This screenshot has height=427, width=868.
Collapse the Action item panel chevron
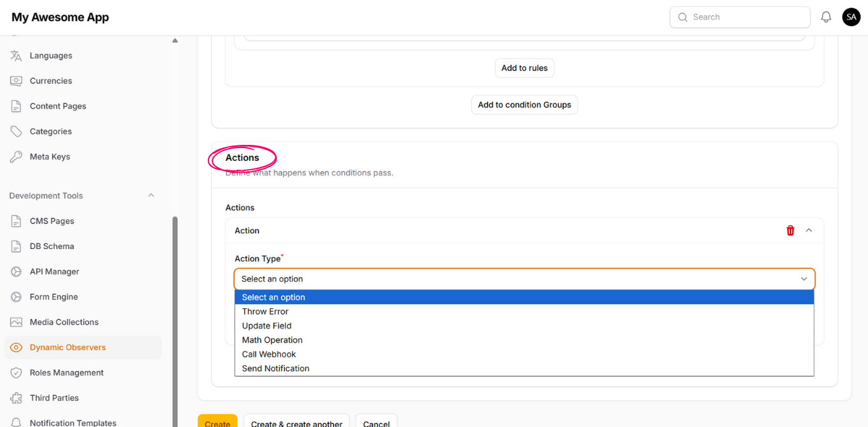click(x=809, y=231)
